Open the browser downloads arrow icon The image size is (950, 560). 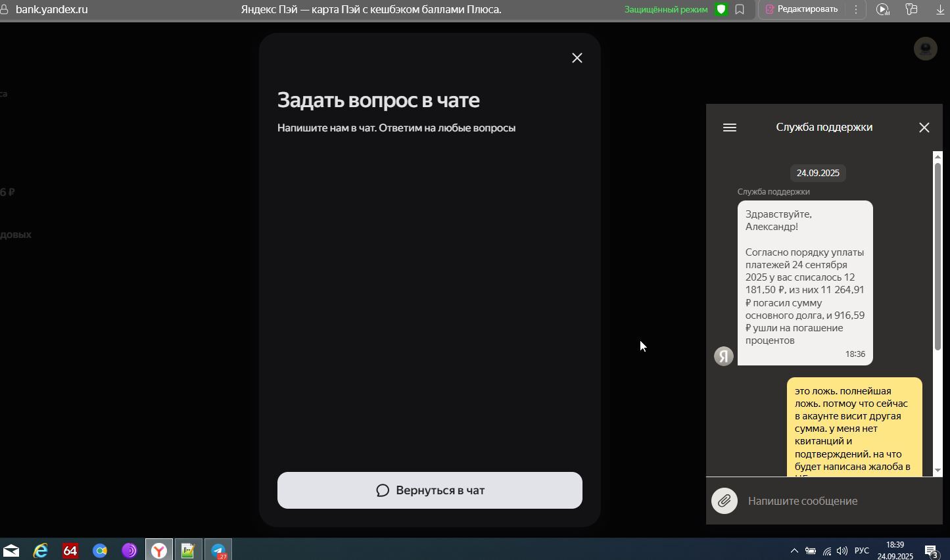click(940, 10)
